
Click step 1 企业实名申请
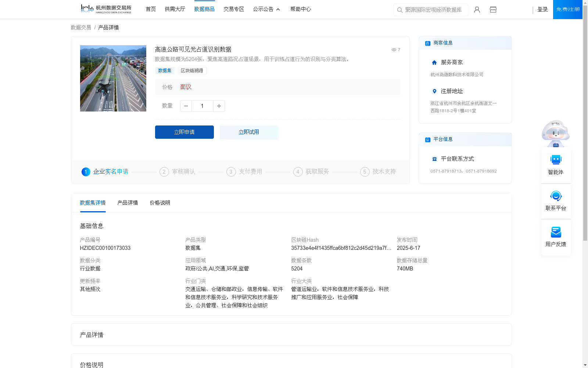[x=105, y=172]
